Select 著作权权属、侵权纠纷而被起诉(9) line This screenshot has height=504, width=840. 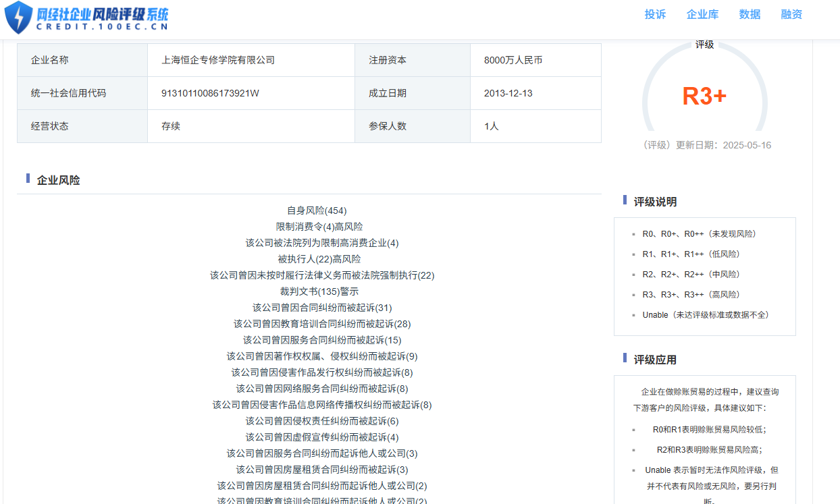[x=322, y=356]
